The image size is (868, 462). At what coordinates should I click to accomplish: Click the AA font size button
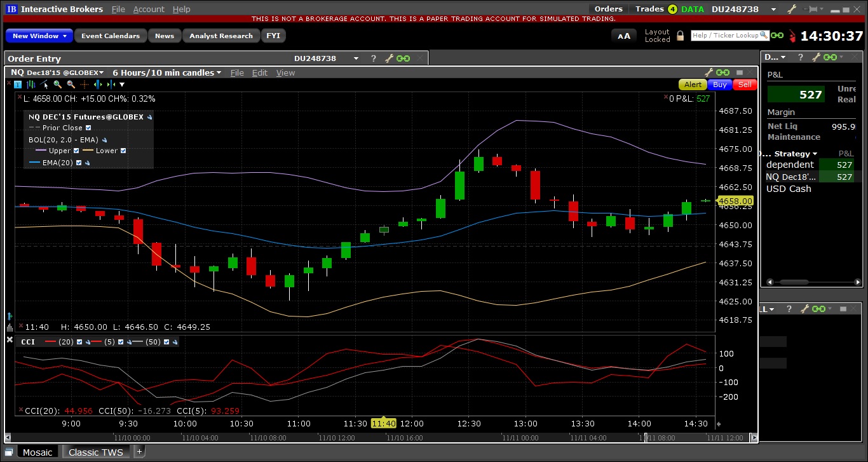(624, 36)
